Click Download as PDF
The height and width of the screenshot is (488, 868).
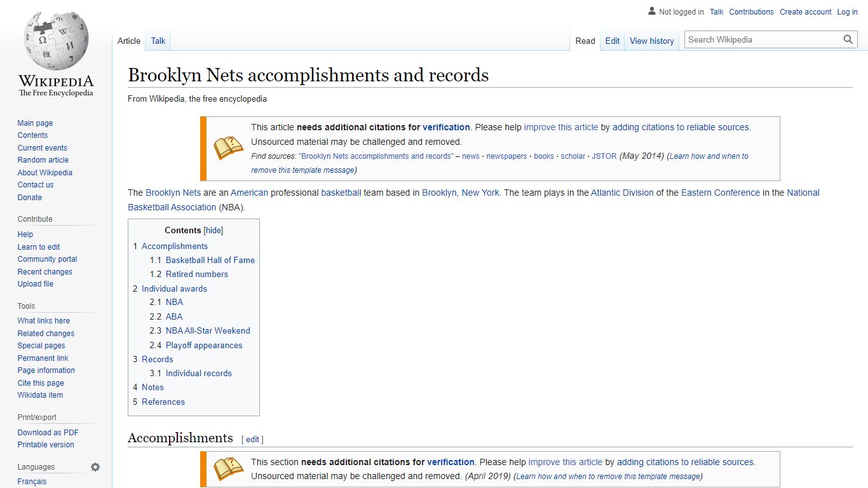tap(48, 433)
